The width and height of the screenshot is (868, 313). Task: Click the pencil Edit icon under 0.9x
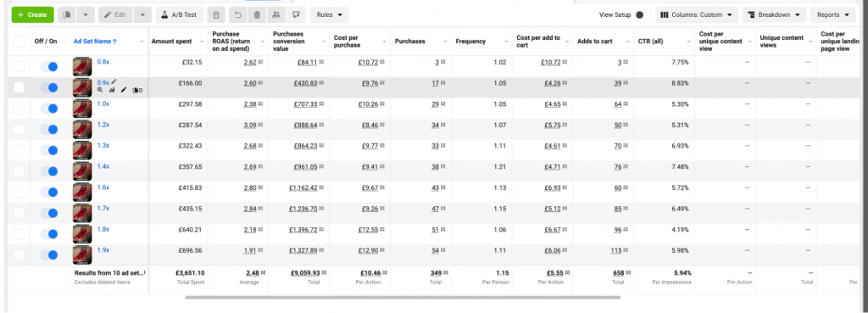124,90
